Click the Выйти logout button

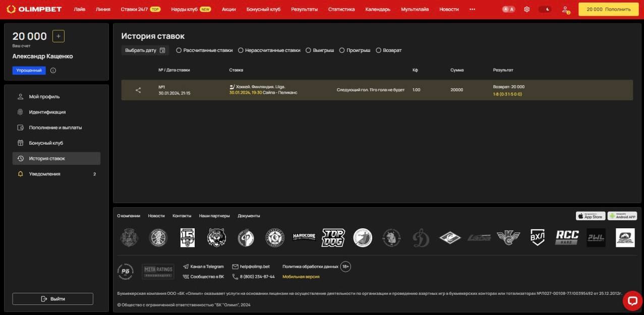53,299
